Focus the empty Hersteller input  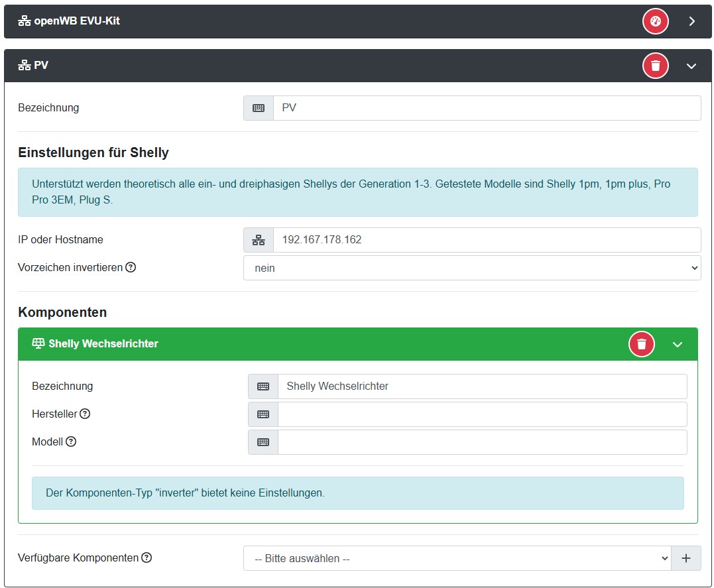coord(482,414)
